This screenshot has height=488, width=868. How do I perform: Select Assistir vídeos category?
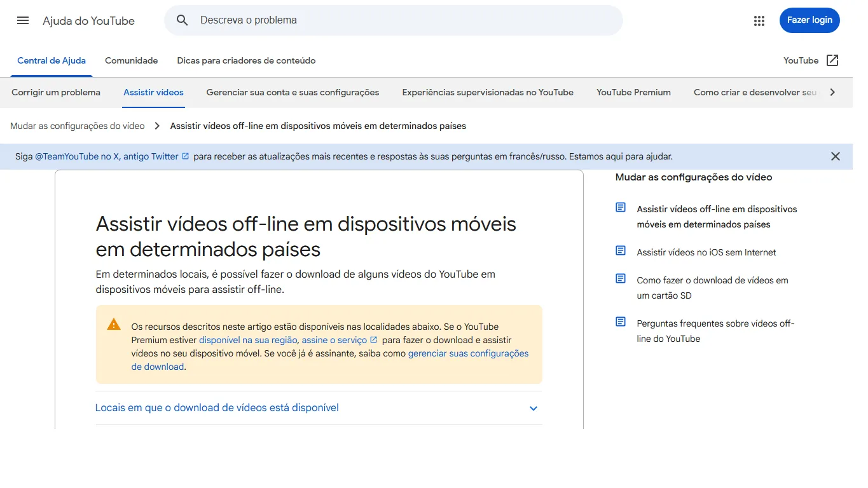[x=153, y=92]
